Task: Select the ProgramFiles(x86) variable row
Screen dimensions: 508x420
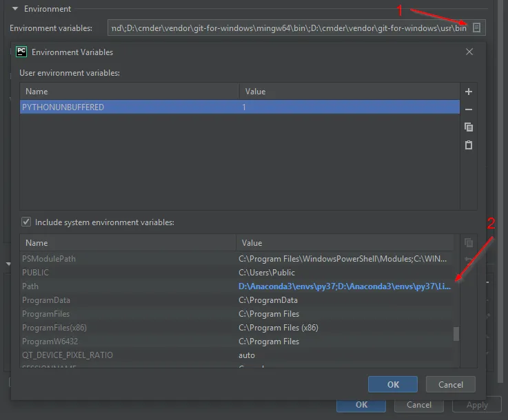Action: click(x=236, y=328)
